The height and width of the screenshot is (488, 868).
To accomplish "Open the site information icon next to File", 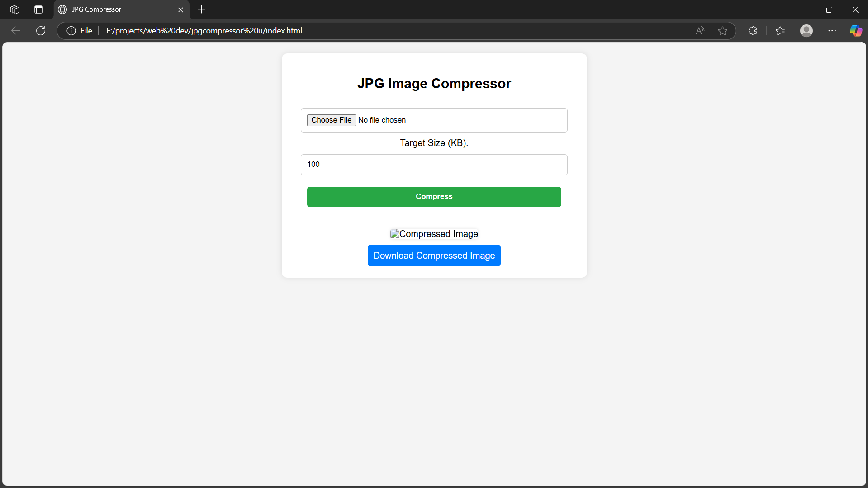I will [71, 31].
